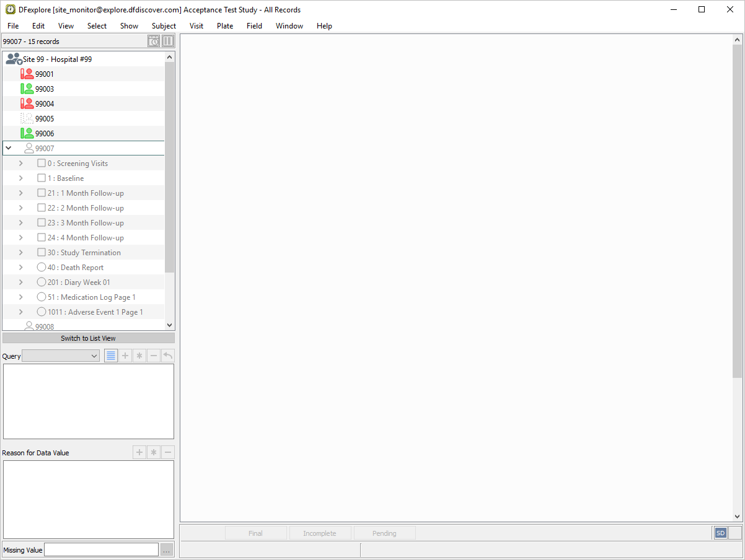
Task: Click the blue lines icon next to Query
Action: [111, 356]
